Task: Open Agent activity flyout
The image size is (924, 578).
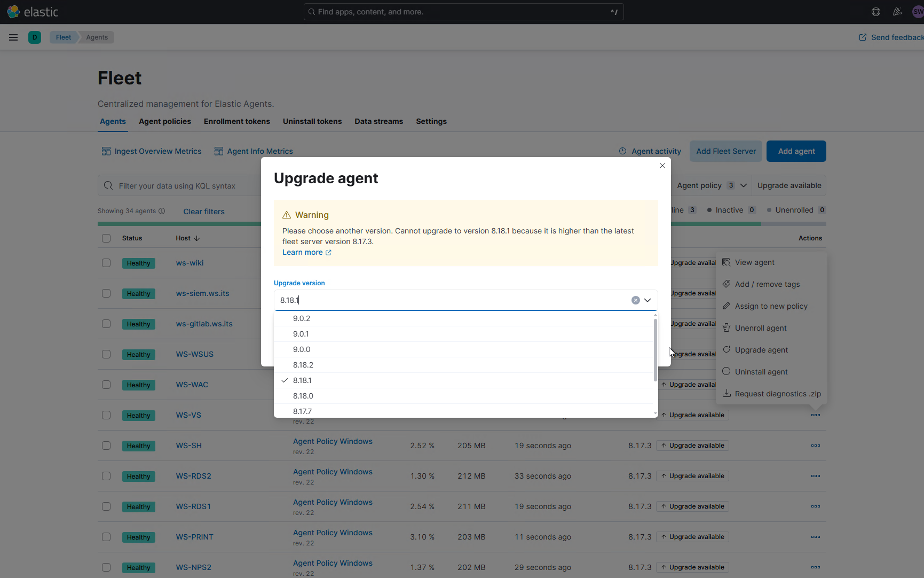Action: (x=650, y=151)
